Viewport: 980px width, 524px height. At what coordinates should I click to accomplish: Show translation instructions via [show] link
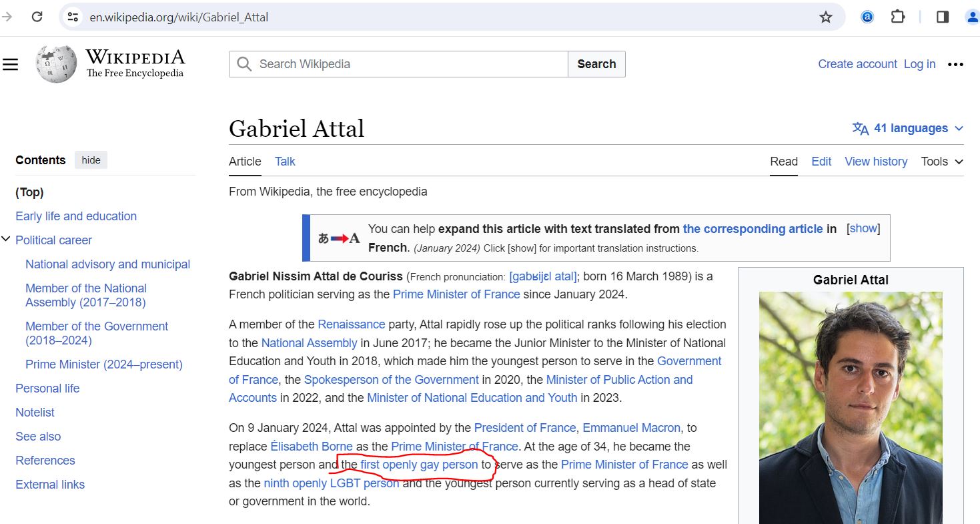click(x=863, y=228)
